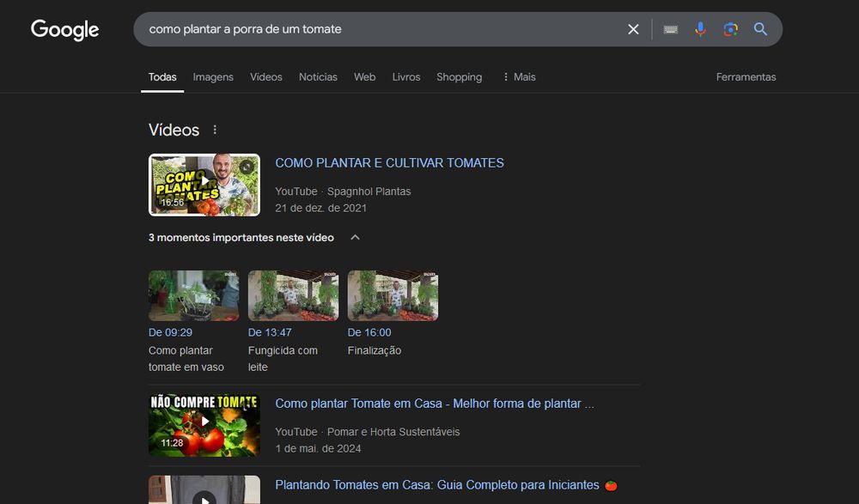Screen dimensions: 859x504
Task: Play the 16:56 Spagnhol Plantas video thumbnail
Action: (x=204, y=185)
